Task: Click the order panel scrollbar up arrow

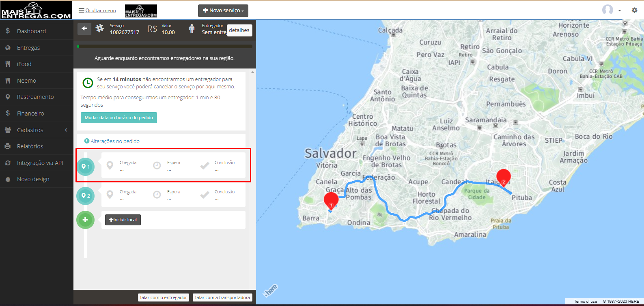Action: coord(253,72)
